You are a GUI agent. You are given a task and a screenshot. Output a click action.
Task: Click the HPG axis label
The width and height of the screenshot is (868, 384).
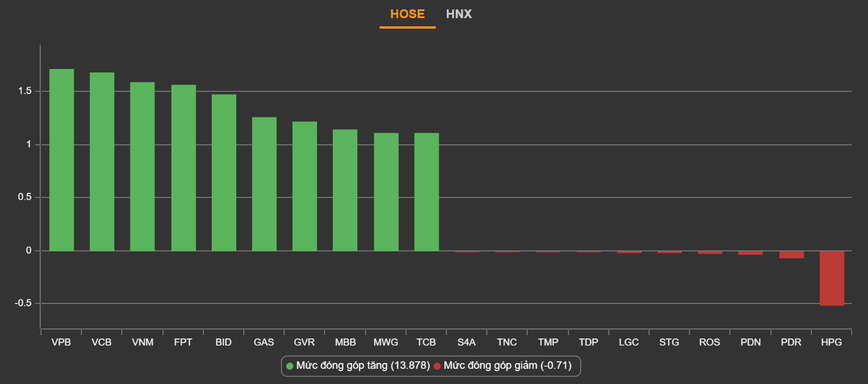click(x=831, y=343)
